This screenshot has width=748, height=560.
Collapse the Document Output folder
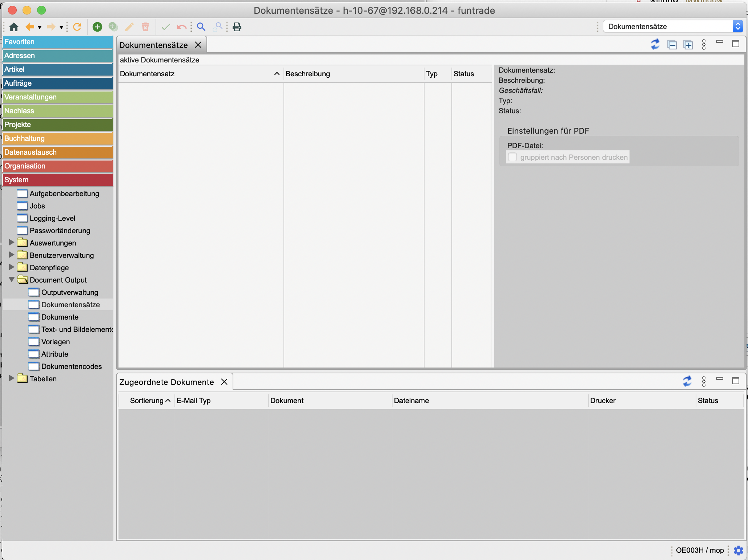click(12, 280)
